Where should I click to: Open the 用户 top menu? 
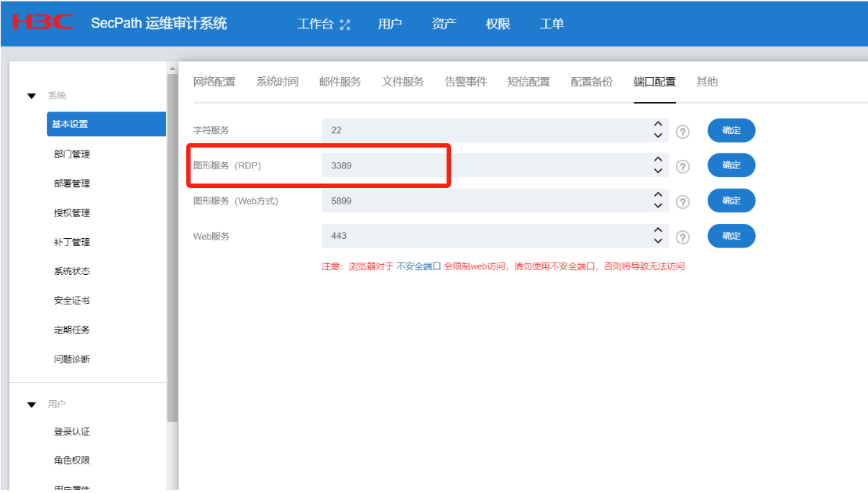click(390, 24)
